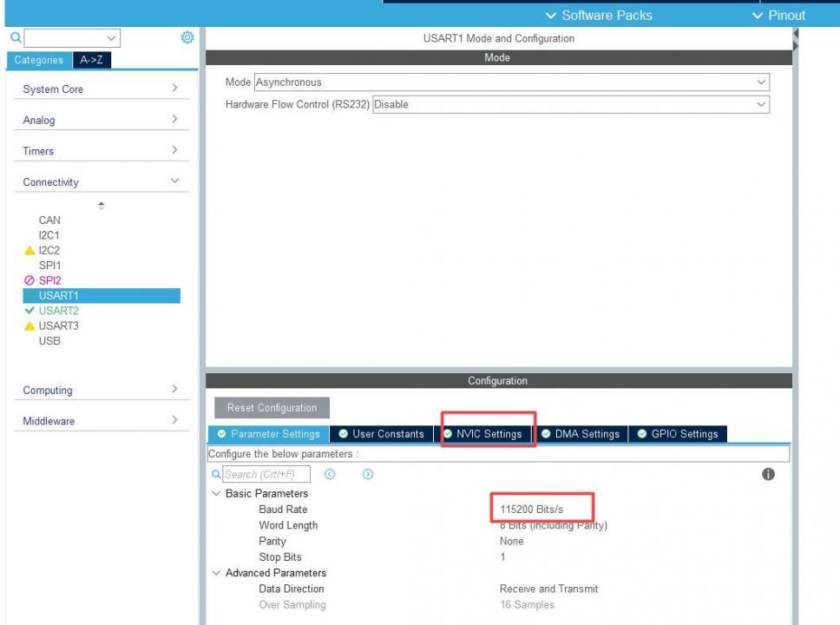This screenshot has width=840, height=625.
Task: Expand the Computing category
Action: (102, 391)
